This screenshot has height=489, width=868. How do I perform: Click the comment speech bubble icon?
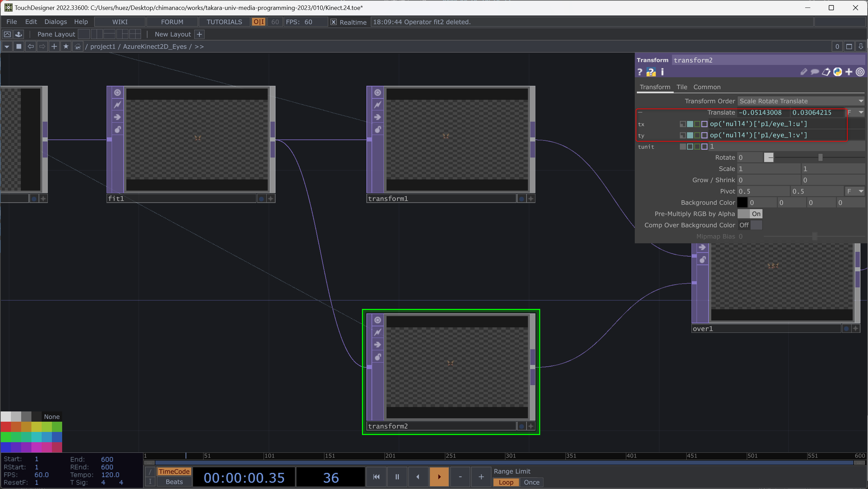click(x=815, y=72)
